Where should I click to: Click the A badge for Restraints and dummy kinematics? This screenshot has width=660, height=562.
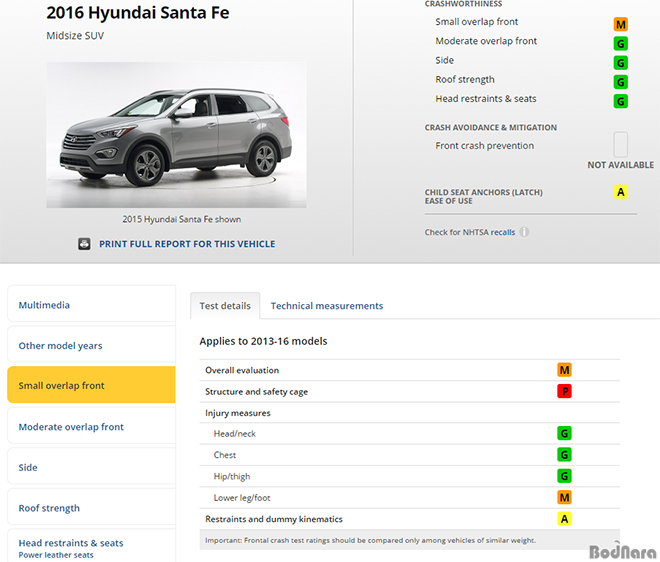pyautogui.click(x=564, y=519)
